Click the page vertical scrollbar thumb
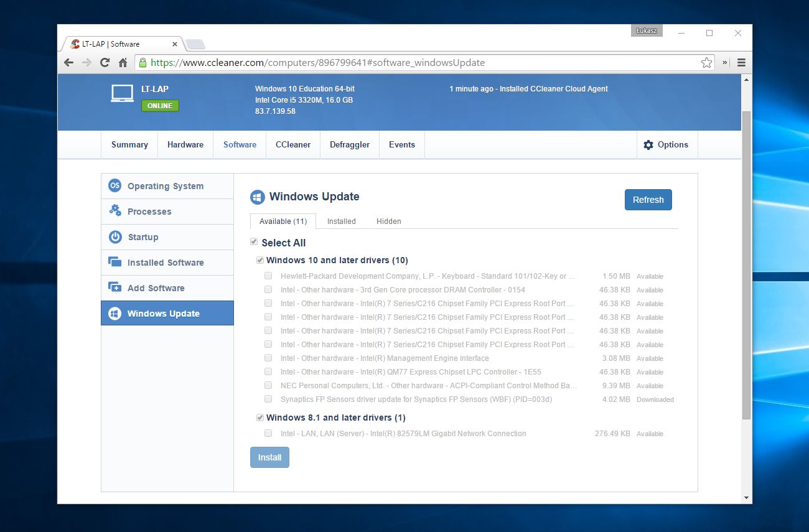Viewport: 809px width, 532px height. (x=747, y=264)
